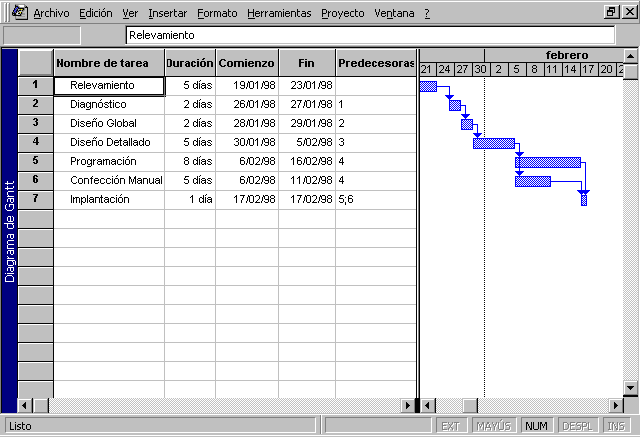Select row header 5

pos(36,161)
